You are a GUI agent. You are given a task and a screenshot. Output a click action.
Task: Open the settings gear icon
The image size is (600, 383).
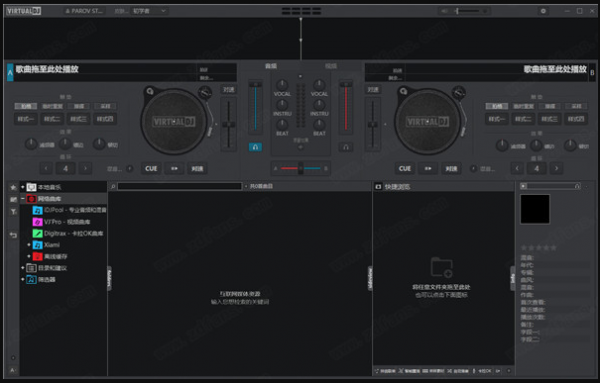(x=543, y=11)
